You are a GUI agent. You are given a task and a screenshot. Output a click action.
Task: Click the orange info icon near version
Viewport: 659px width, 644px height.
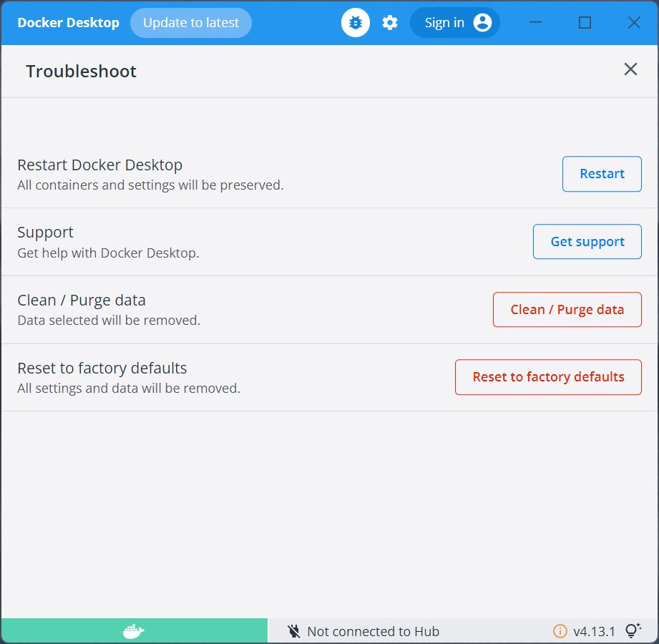tap(560, 631)
